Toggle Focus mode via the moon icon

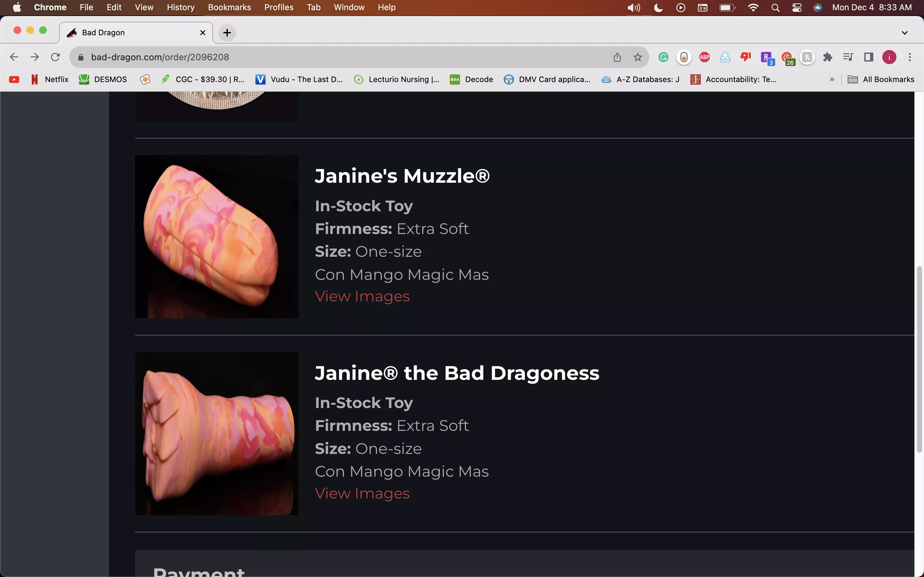658,8
